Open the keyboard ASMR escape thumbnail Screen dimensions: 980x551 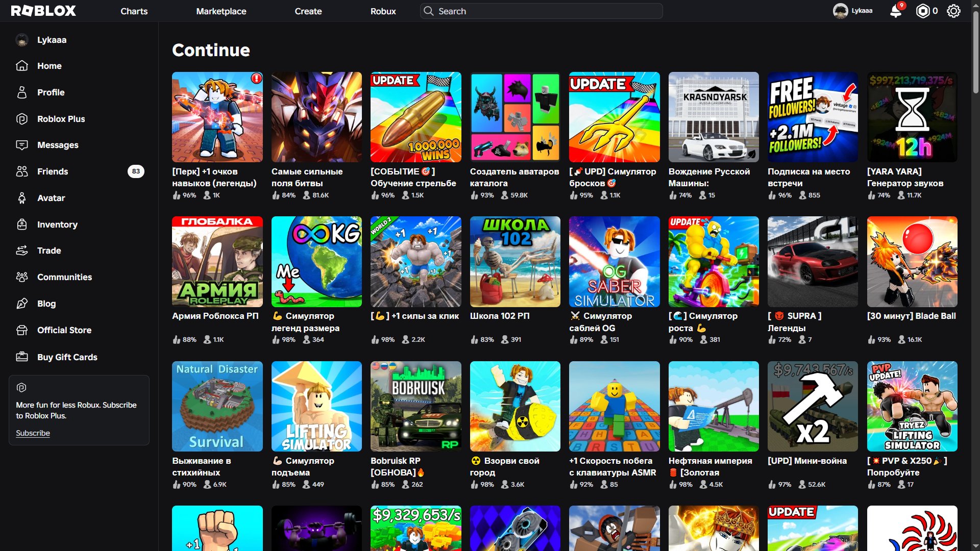[615, 406]
